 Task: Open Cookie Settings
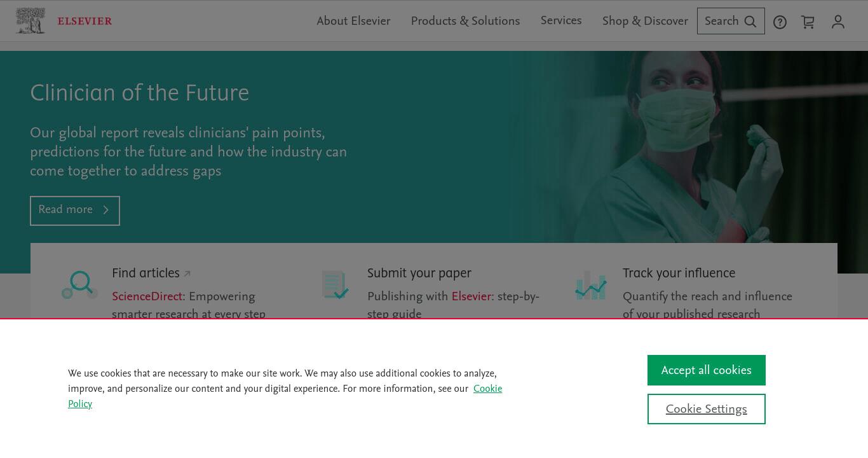coord(707,409)
